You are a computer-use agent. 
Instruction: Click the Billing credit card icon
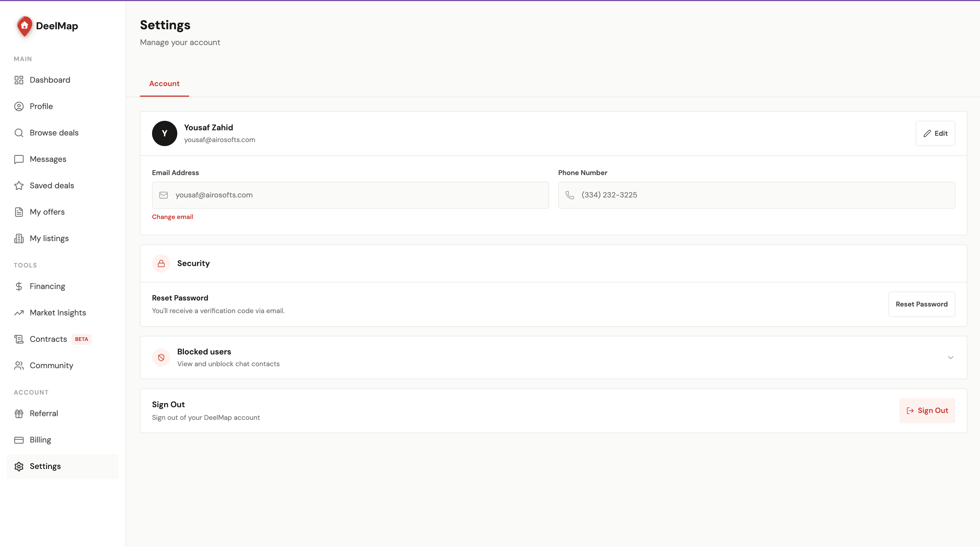(19, 440)
